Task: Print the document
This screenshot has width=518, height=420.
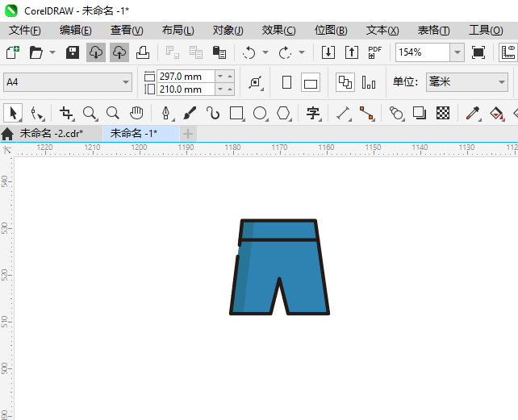Action: [x=143, y=52]
